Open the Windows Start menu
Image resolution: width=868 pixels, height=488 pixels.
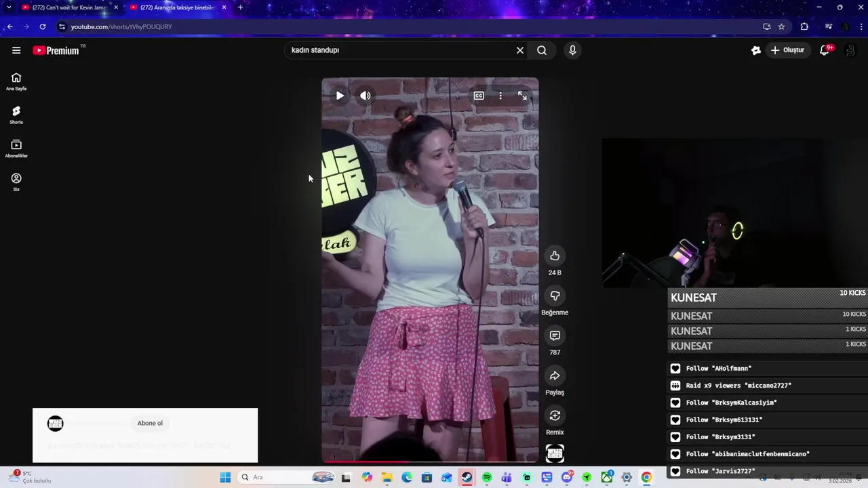225,477
